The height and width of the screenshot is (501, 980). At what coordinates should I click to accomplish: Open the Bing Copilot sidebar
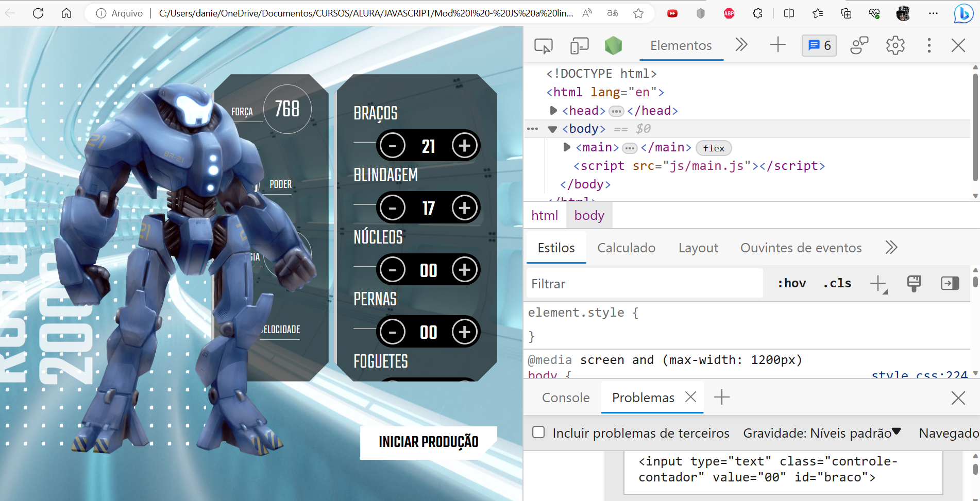click(x=963, y=13)
